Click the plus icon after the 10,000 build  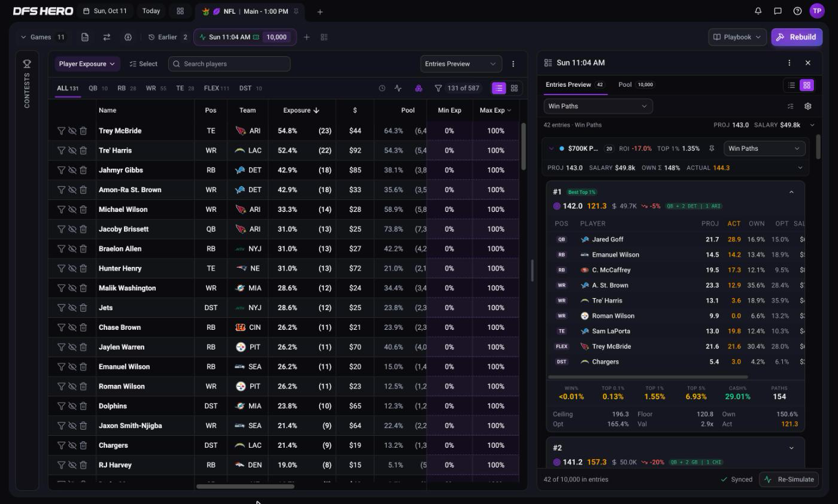point(306,37)
